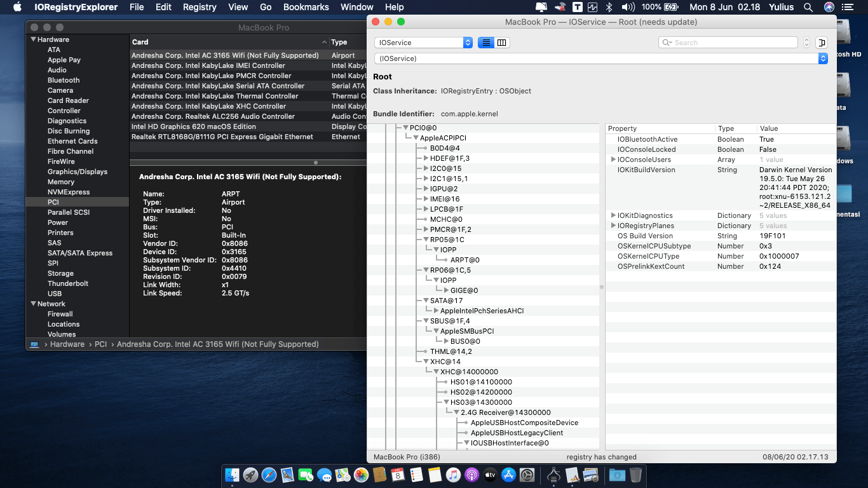This screenshot has height=488, width=868.
Task: Collapse the Hardware section in System Information
Action: coord(34,39)
